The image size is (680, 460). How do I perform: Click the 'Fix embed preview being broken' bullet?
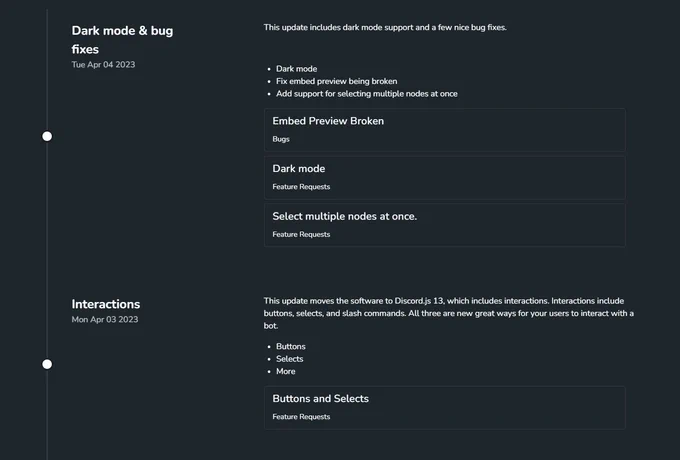click(x=337, y=81)
